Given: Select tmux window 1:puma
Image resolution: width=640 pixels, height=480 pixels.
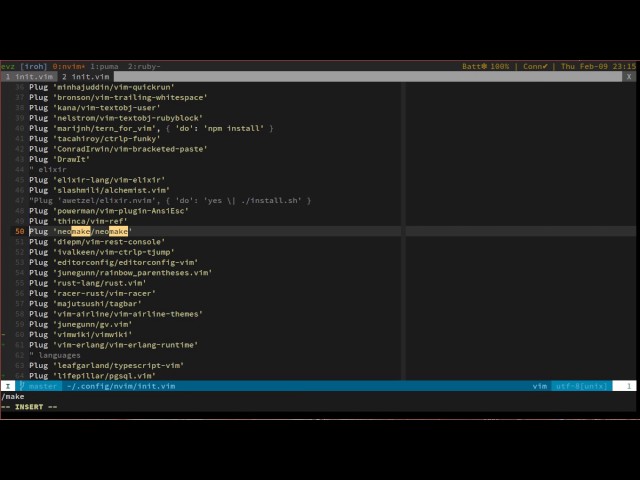Looking at the screenshot, I should (104, 66).
